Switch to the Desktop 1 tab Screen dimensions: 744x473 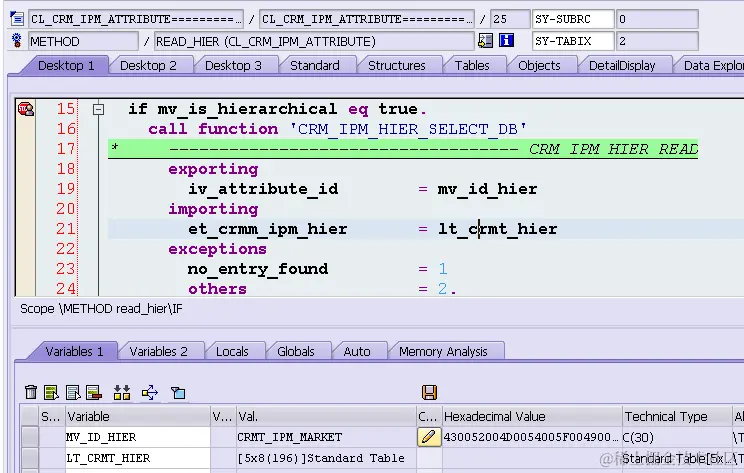coord(66,65)
